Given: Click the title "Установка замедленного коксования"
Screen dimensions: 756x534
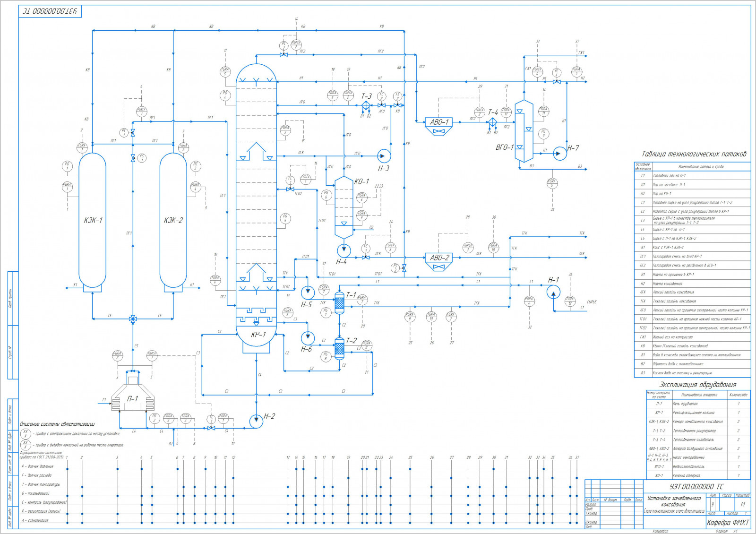Looking at the screenshot, I should tap(674, 501).
